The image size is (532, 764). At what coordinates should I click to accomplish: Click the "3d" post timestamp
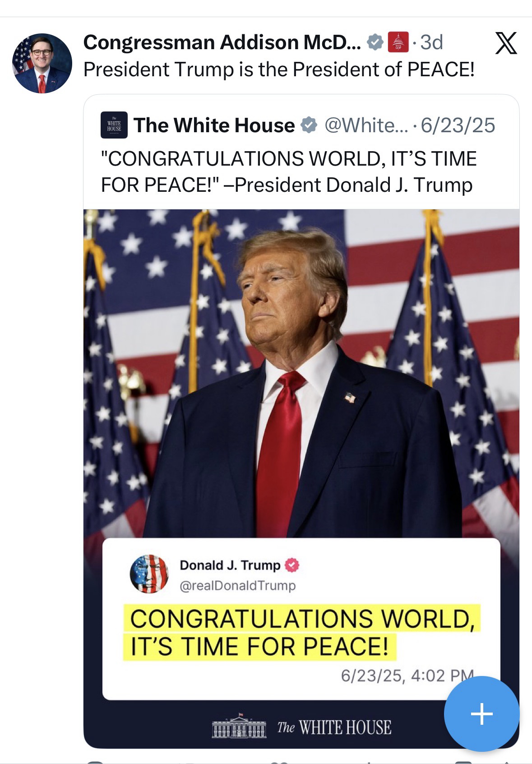431,42
